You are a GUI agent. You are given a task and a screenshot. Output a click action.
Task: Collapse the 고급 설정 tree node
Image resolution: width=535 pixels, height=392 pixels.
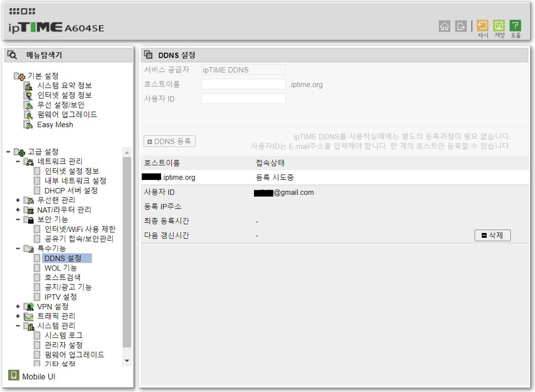8,152
